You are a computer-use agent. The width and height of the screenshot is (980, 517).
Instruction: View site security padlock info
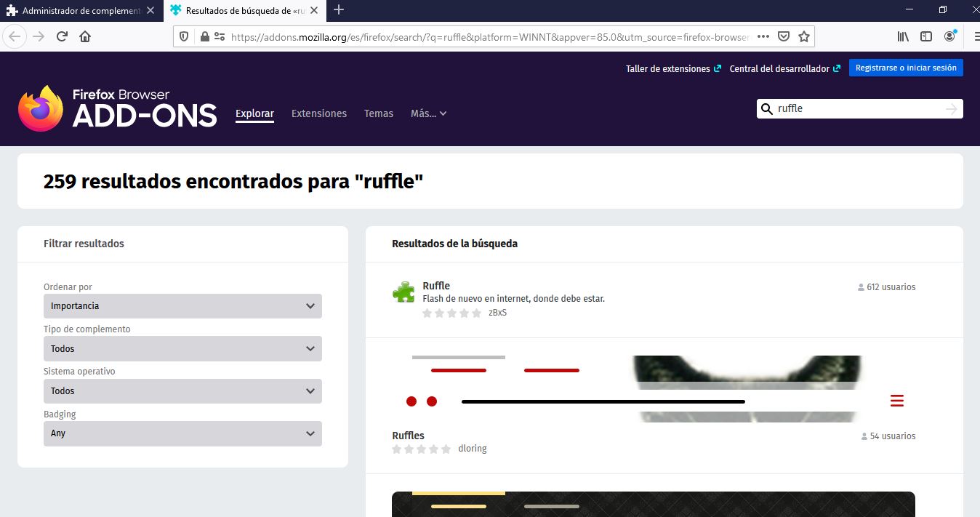(204, 36)
